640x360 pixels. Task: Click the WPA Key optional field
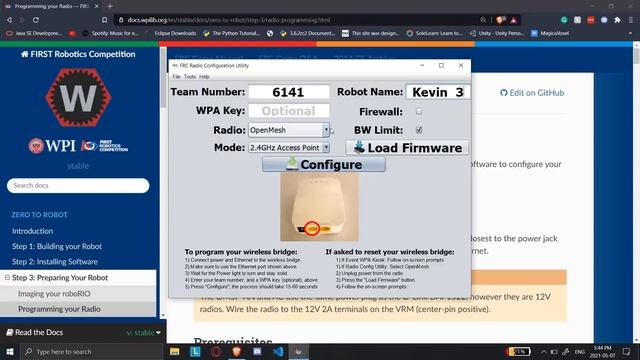(x=289, y=111)
